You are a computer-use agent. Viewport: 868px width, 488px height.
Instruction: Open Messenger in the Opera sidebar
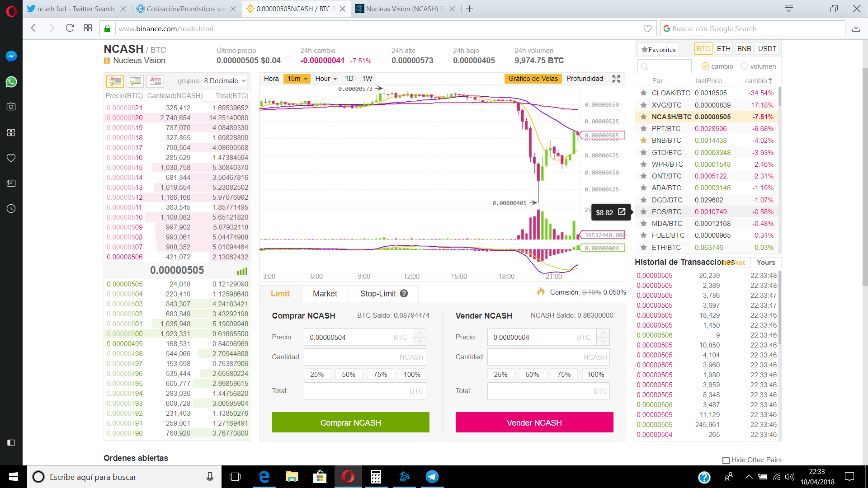point(11,56)
